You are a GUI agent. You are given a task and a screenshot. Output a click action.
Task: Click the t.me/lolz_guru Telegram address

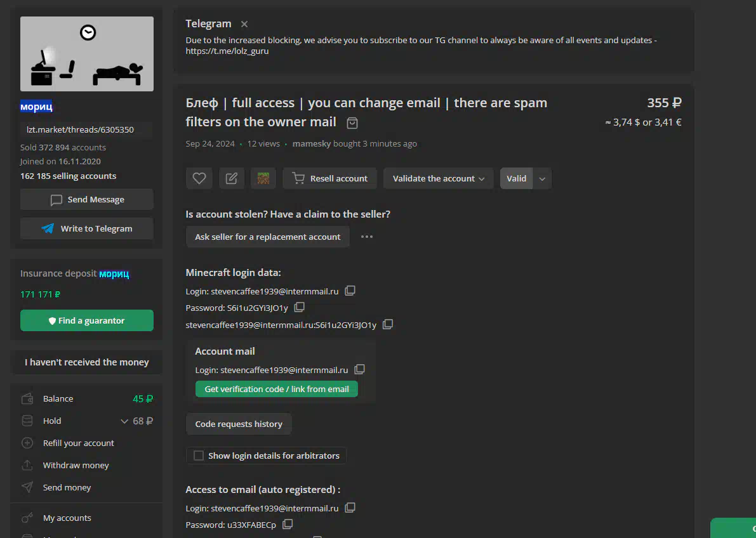[x=227, y=51]
